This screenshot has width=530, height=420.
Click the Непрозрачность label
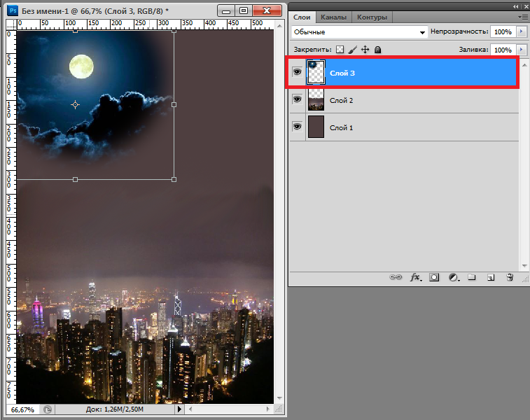click(x=459, y=31)
